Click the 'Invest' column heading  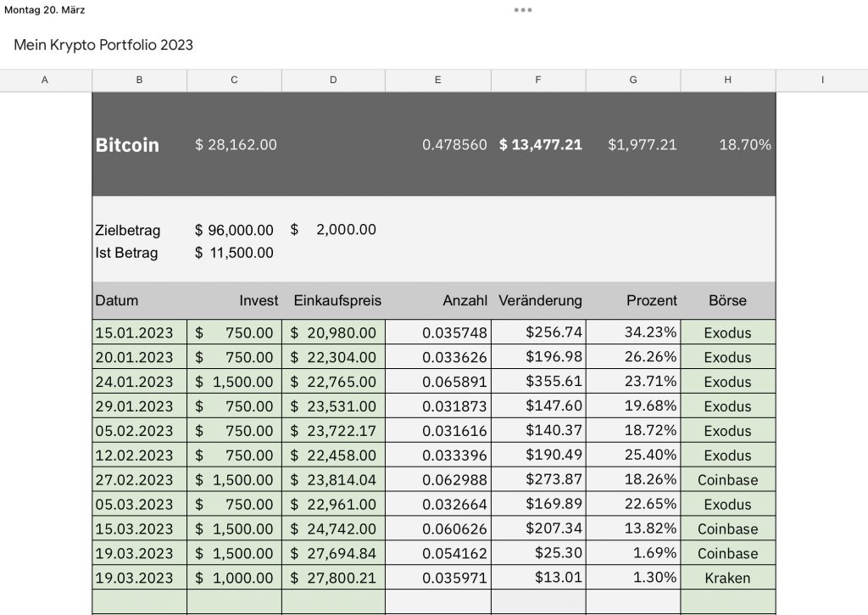click(234, 300)
